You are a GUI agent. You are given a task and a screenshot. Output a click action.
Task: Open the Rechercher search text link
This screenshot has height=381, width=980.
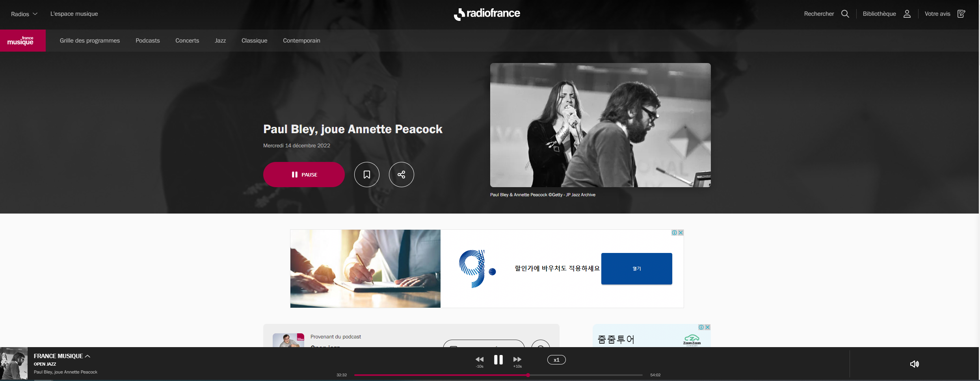[819, 14]
